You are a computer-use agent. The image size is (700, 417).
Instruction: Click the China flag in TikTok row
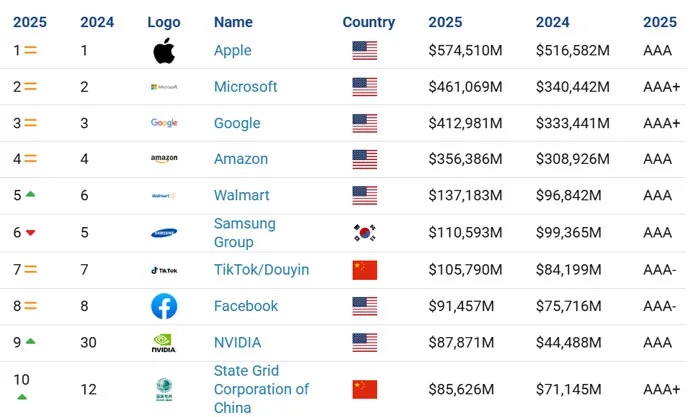point(365,270)
